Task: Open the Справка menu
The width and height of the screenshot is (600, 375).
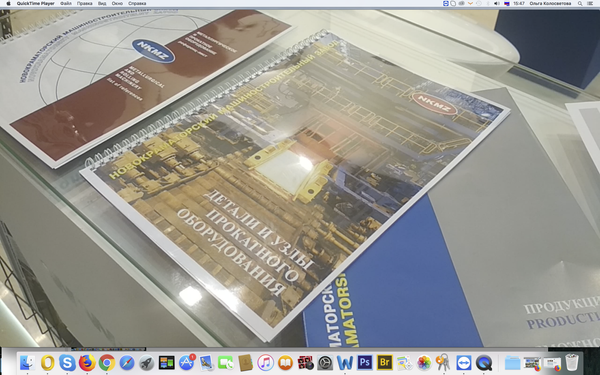Action: [x=137, y=3]
